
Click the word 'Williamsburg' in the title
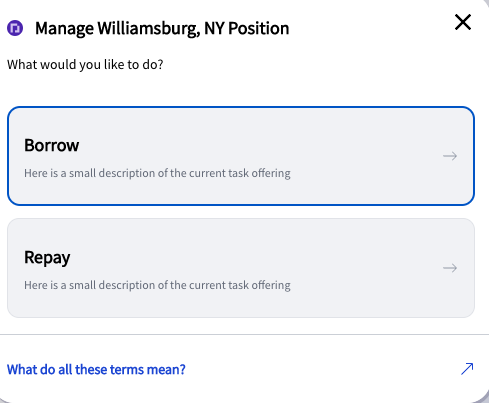click(x=149, y=29)
